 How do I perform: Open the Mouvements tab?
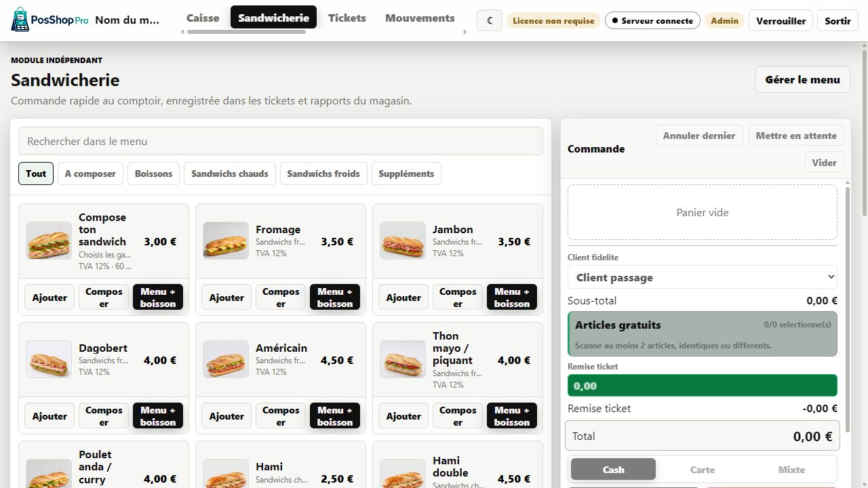420,18
